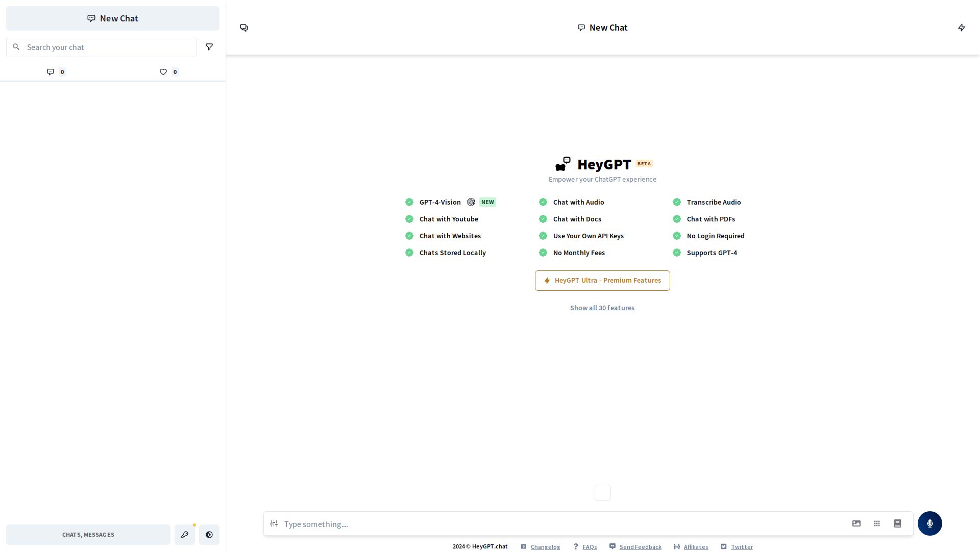Open API key settings key icon
This screenshot has height=551, width=980.
(x=185, y=535)
